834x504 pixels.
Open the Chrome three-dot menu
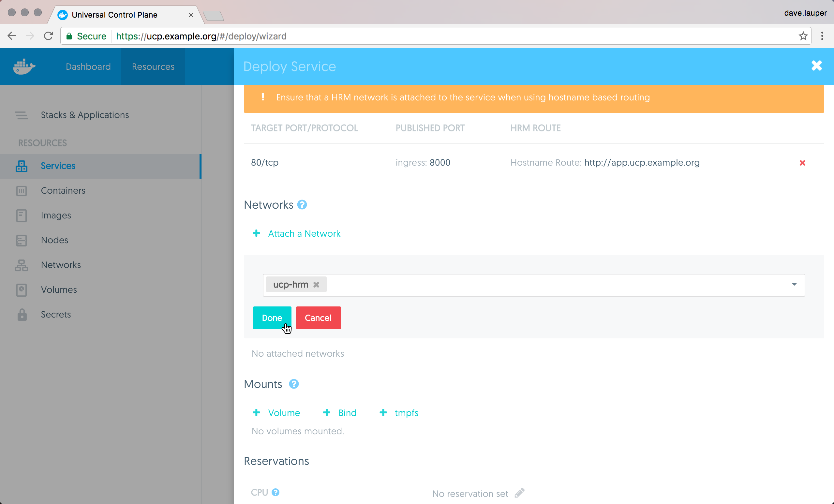click(822, 36)
